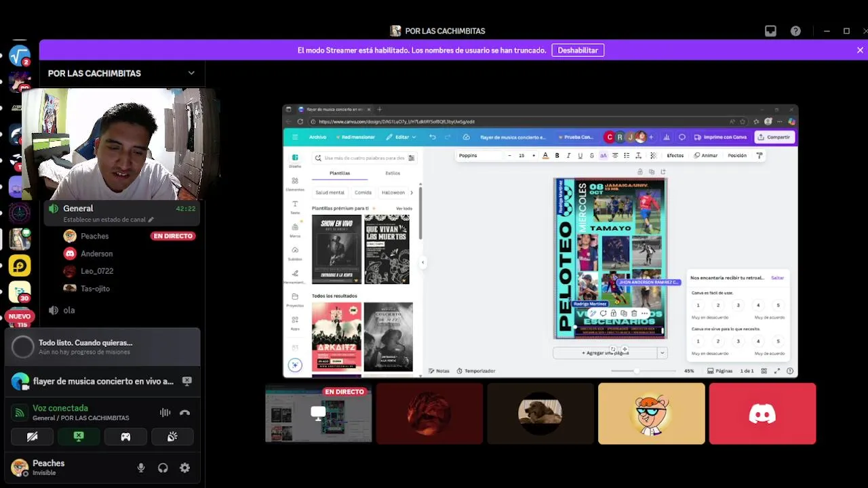
Task: Click the Compartir share button
Action: 774,137
